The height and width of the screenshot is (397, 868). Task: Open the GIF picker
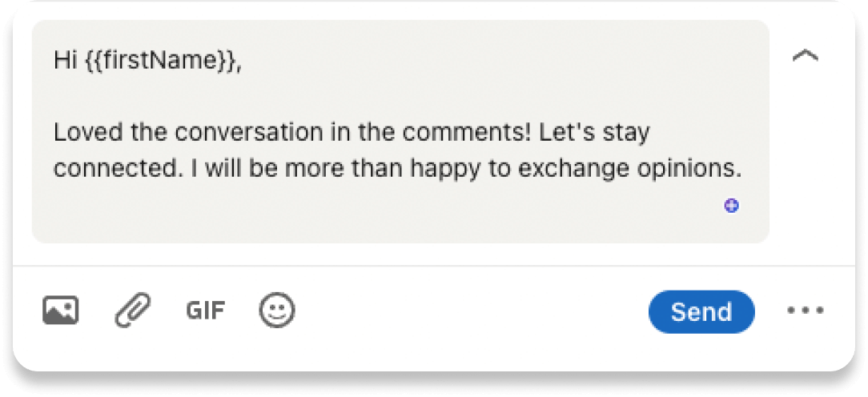point(206,311)
